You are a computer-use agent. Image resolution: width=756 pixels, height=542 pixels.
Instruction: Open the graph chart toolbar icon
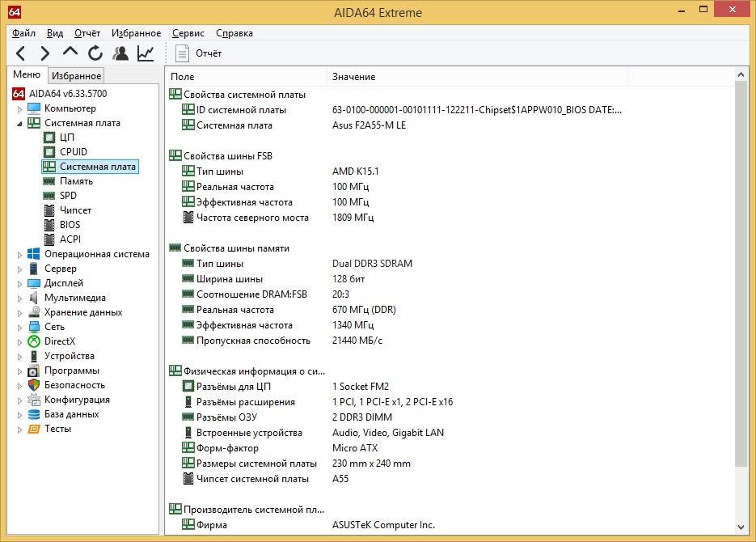pyautogui.click(x=146, y=53)
